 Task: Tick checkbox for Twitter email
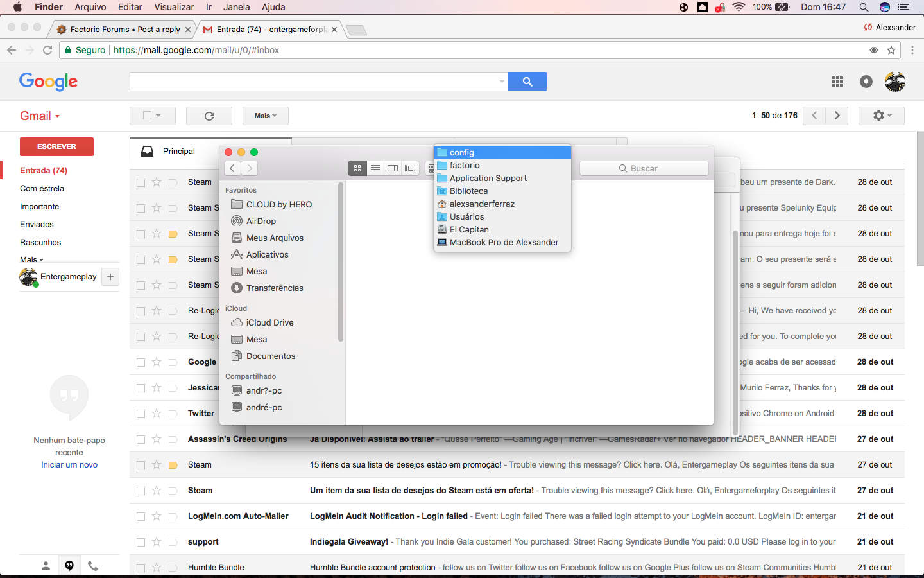pos(141,414)
